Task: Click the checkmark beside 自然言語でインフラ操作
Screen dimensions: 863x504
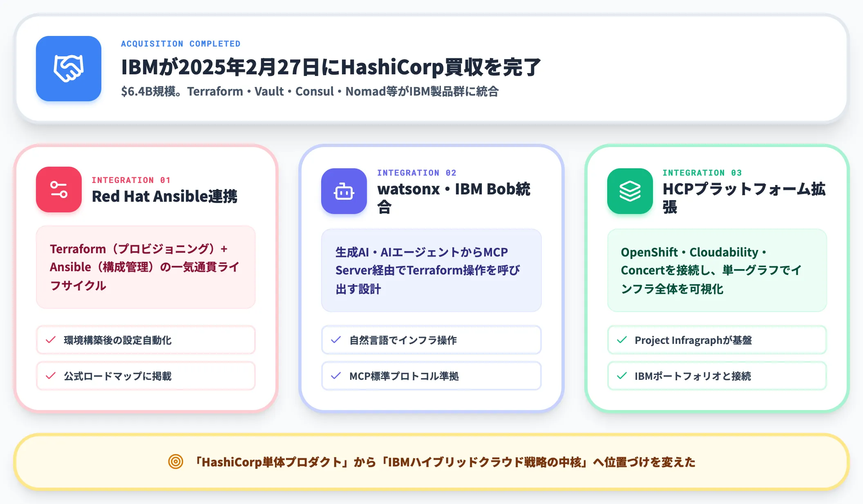Action: pyautogui.click(x=336, y=340)
